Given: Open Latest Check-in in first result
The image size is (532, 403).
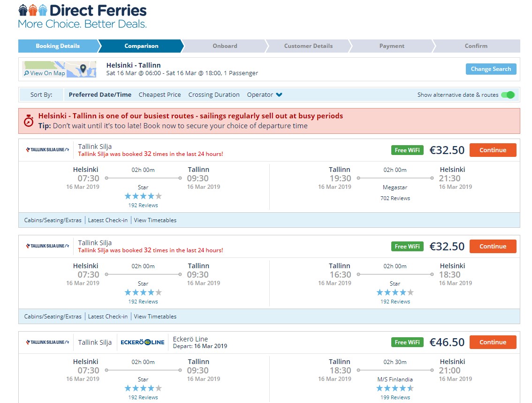Looking at the screenshot, I should click(107, 220).
